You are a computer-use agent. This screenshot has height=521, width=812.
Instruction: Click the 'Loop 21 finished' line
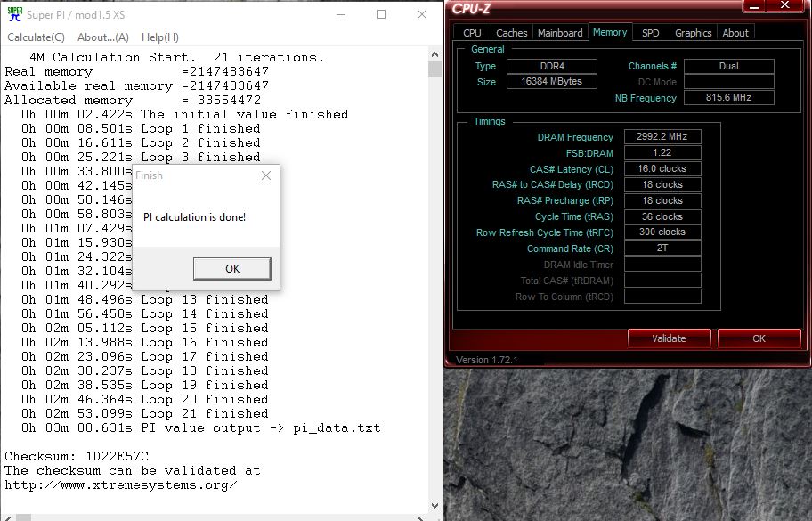[x=144, y=414]
